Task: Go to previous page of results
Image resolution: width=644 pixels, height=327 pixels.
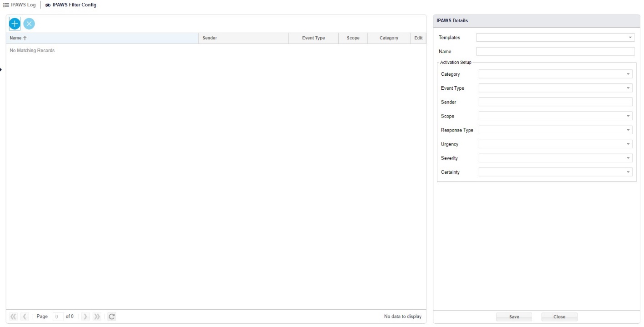Action: [25, 317]
